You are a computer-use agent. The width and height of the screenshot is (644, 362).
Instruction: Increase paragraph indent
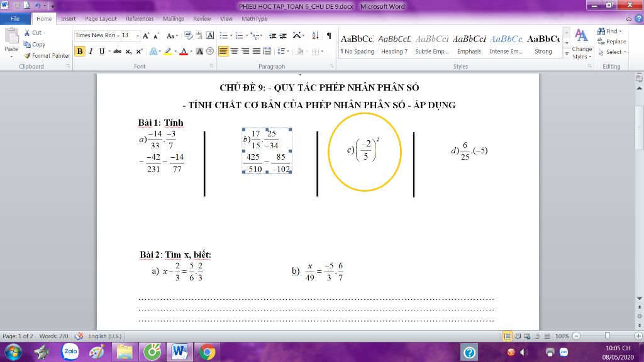click(283, 36)
